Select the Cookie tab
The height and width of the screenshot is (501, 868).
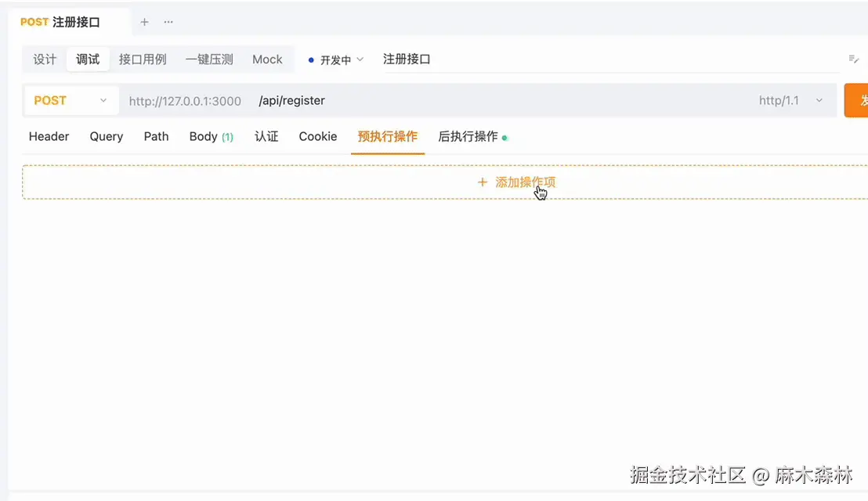point(318,136)
